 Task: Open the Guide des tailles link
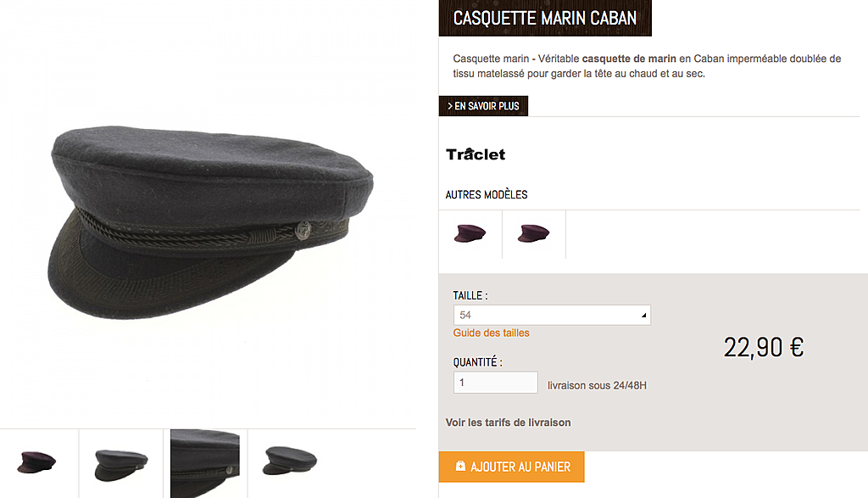pyautogui.click(x=491, y=333)
